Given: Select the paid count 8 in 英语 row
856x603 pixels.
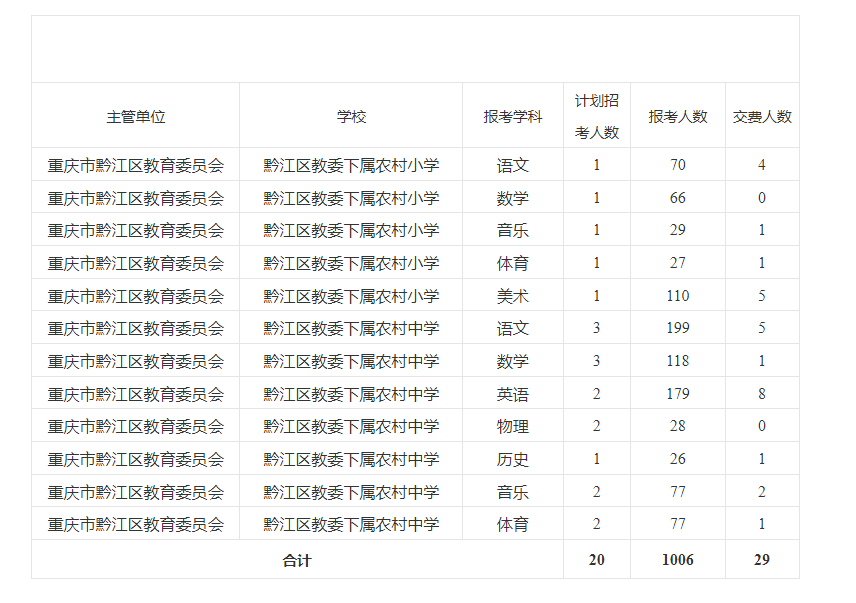Looking at the screenshot, I should 761,394.
